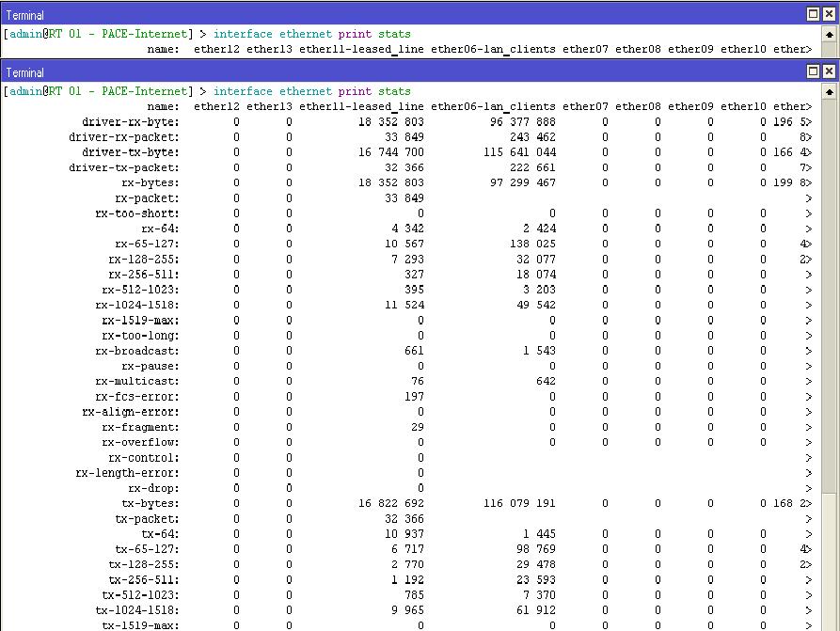Click the value 97 299 467
The image size is (840, 631).
pyautogui.click(x=523, y=182)
